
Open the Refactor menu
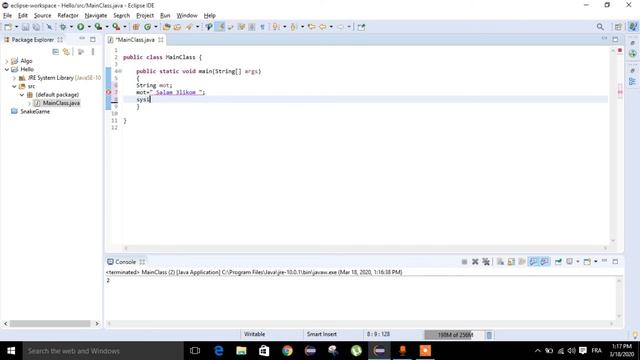68,16
